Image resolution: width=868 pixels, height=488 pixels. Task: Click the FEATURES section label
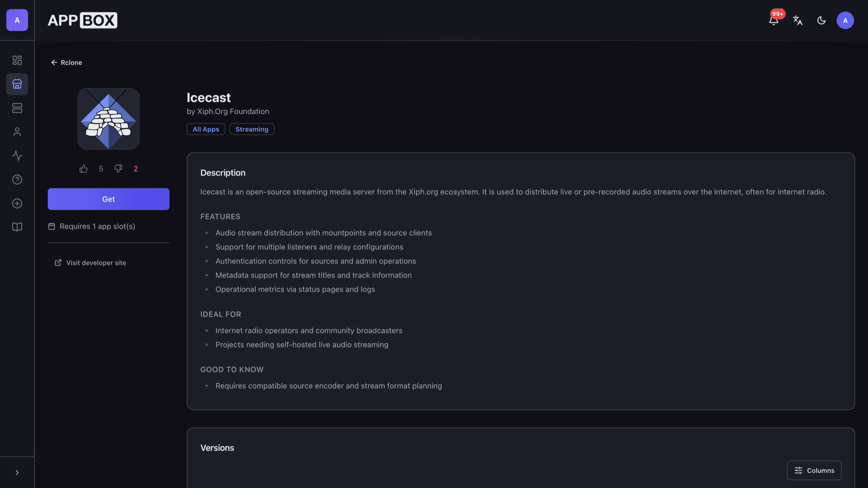pyautogui.click(x=220, y=217)
